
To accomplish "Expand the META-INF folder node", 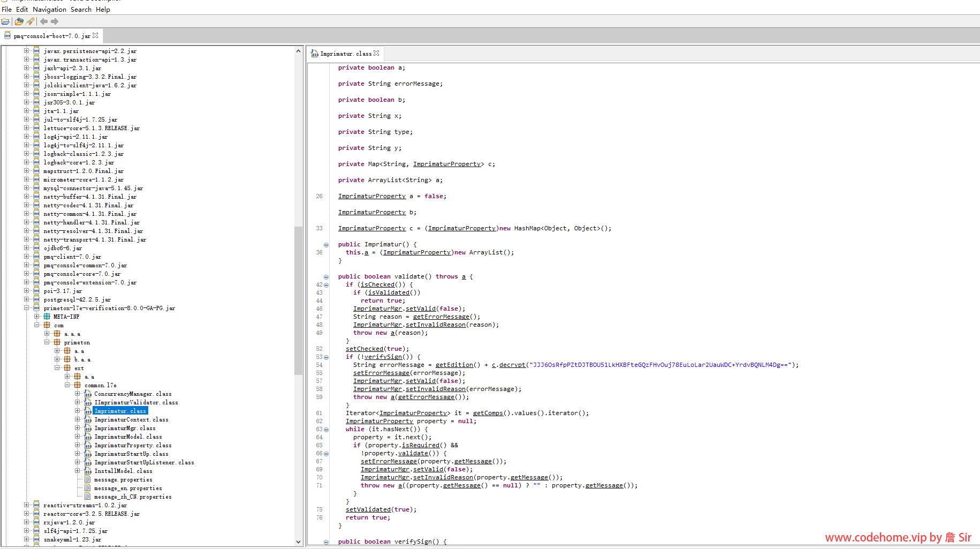I will 37,317.
